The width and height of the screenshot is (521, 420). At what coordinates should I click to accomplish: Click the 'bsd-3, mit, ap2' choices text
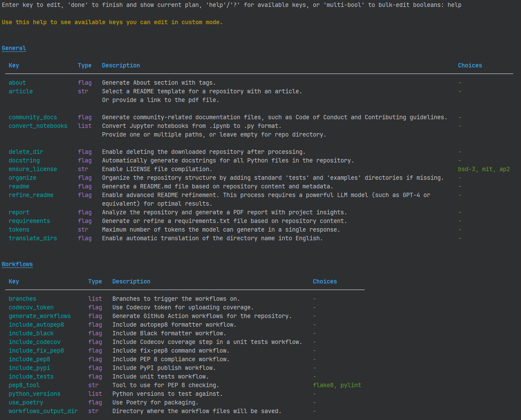[483, 169]
